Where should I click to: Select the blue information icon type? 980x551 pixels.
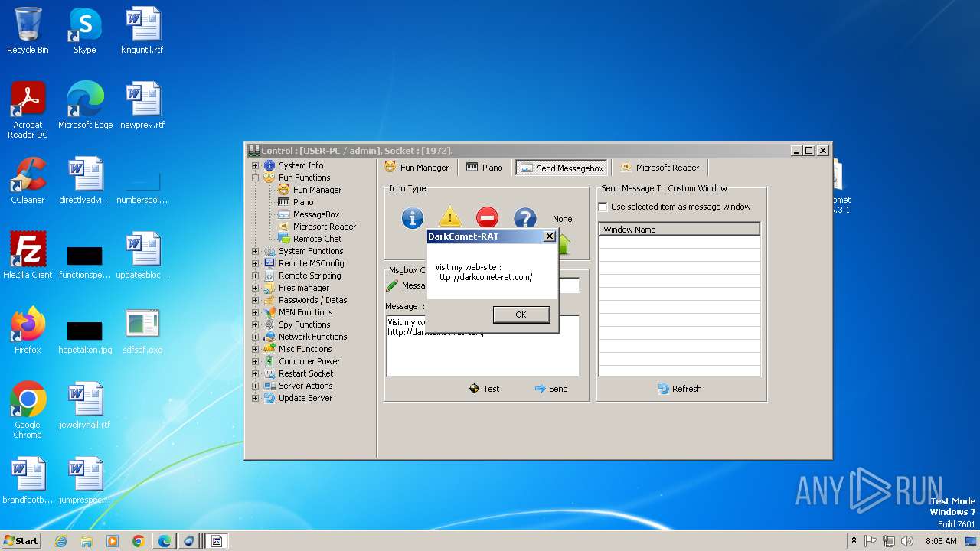[x=413, y=219]
